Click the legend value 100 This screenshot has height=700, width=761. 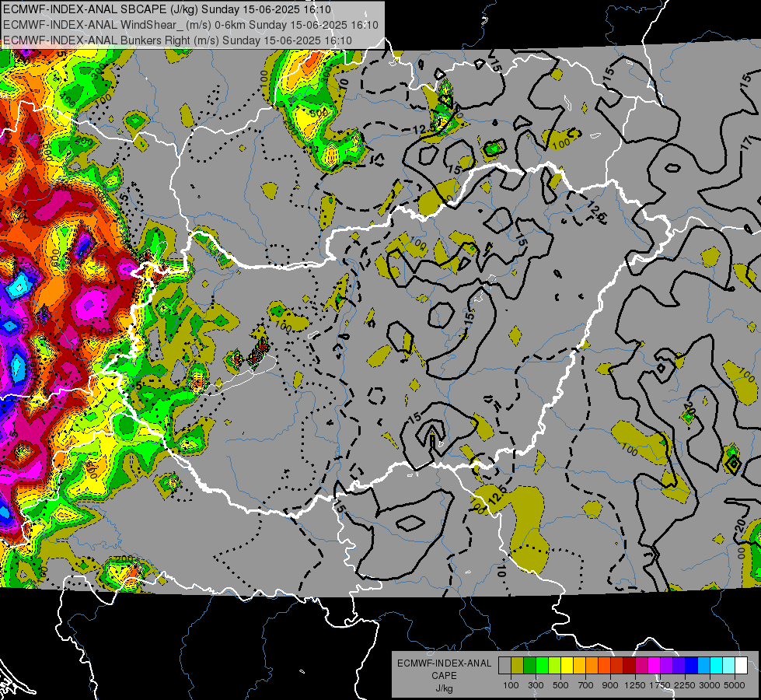pyautogui.click(x=511, y=686)
